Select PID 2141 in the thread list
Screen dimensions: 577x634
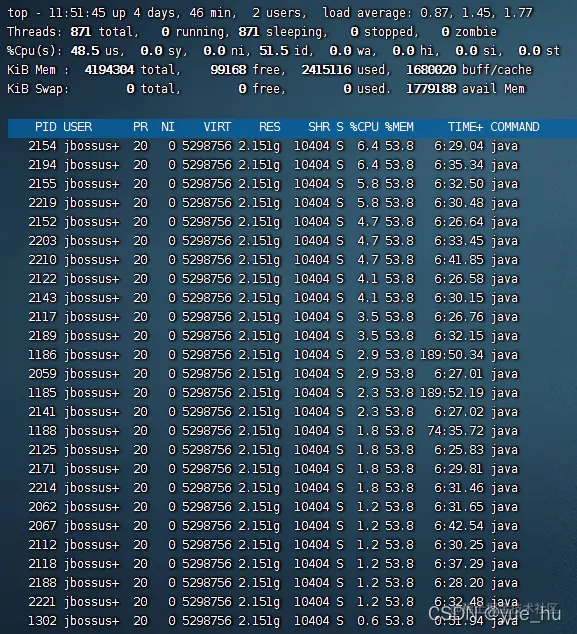click(42, 412)
